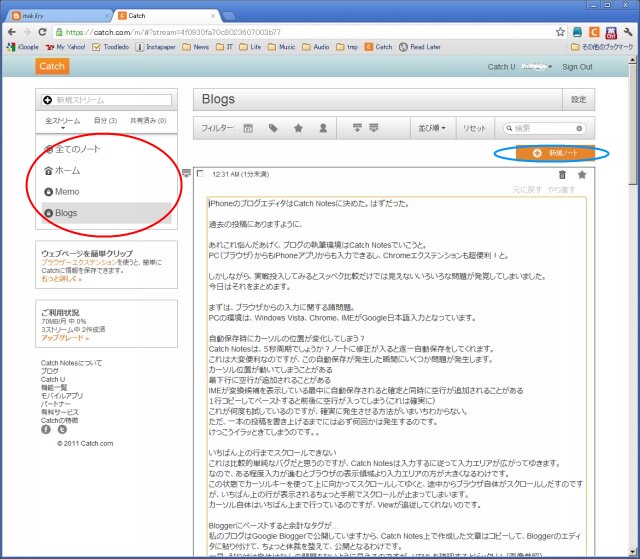Click the もっと詳しく link

pyautogui.click(x=61, y=279)
